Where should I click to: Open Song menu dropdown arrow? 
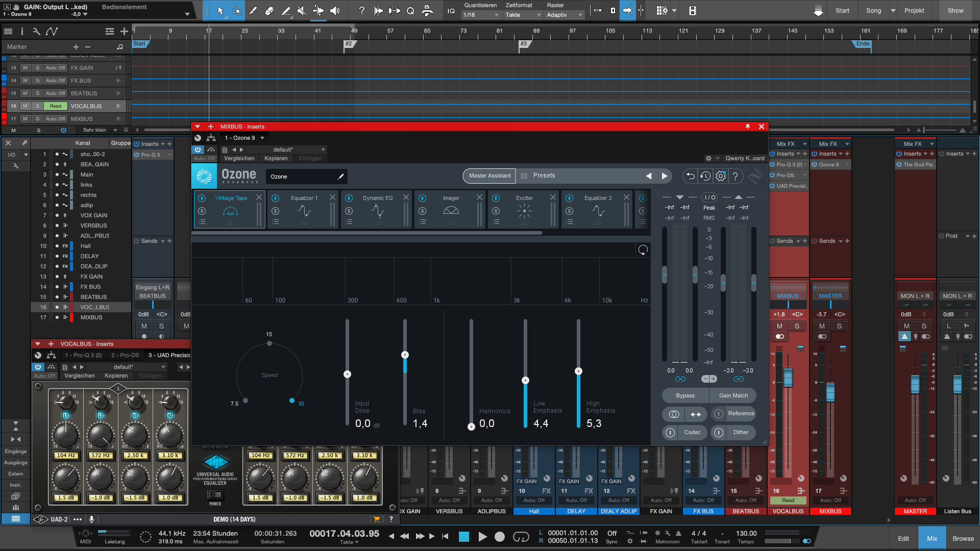pyautogui.click(x=893, y=11)
